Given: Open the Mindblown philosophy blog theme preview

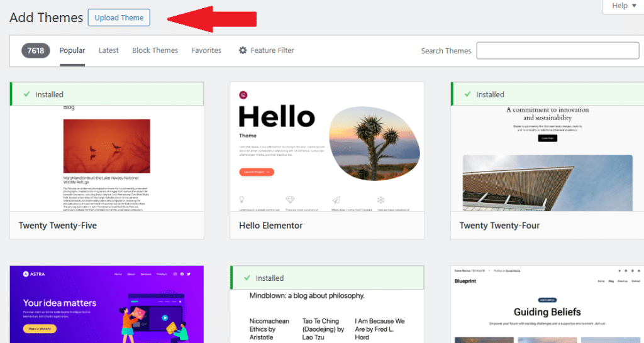Looking at the screenshot, I should pyautogui.click(x=327, y=317).
